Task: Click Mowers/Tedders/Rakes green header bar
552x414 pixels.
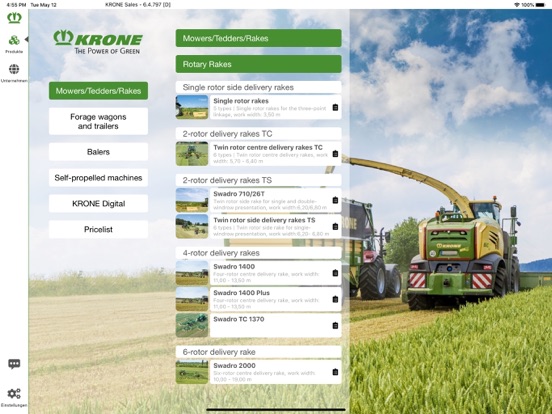Action: click(x=258, y=38)
